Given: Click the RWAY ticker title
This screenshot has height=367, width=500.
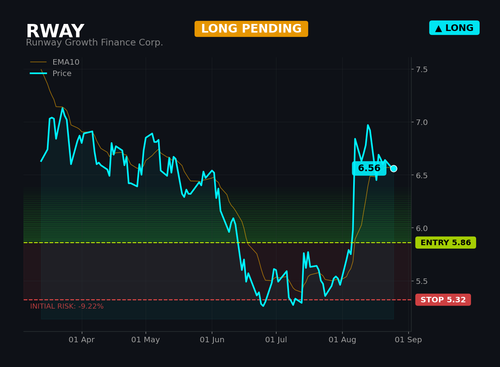Looking at the screenshot, I should point(55,31).
